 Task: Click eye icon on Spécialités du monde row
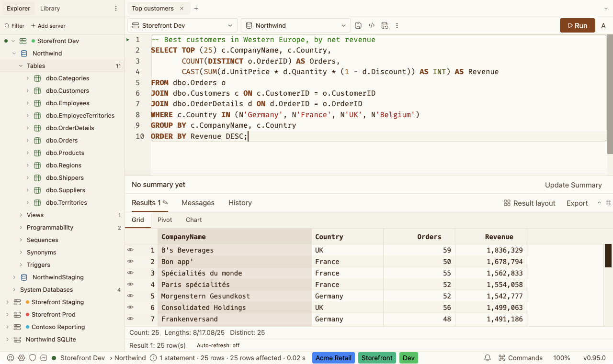click(x=130, y=273)
